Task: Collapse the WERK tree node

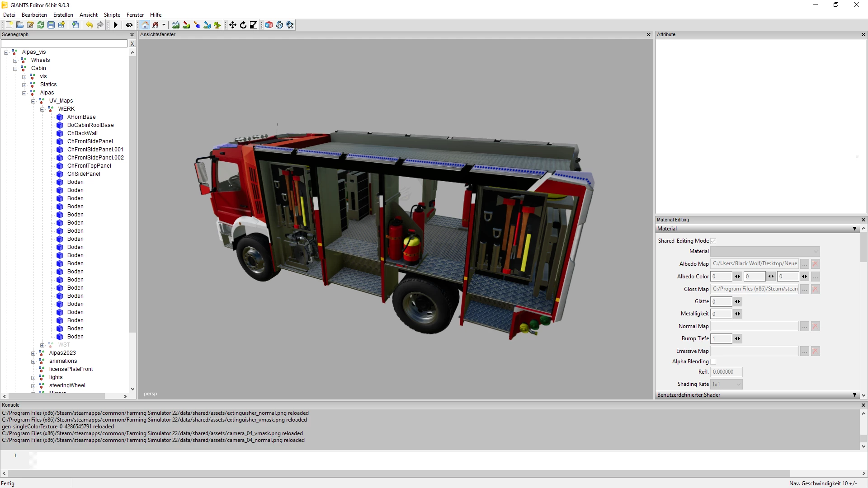Action: (x=42, y=109)
